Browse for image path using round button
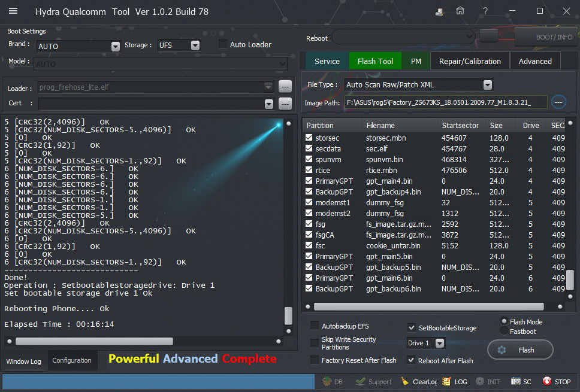 [x=558, y=102]
